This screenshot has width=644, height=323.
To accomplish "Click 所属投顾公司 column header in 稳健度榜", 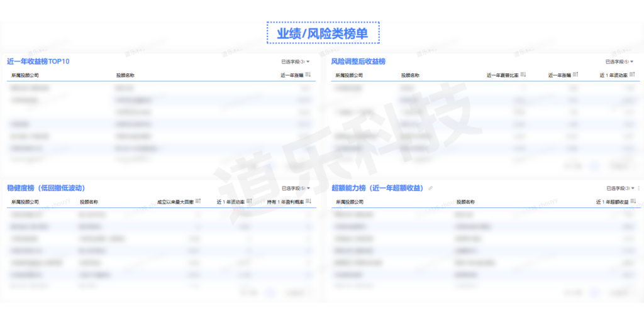I will (x=25, y=202).
